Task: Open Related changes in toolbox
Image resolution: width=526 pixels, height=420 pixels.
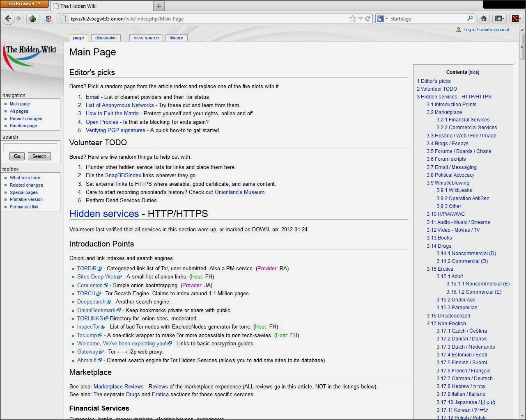Action: pyautogui.click(x=26, y=185)
